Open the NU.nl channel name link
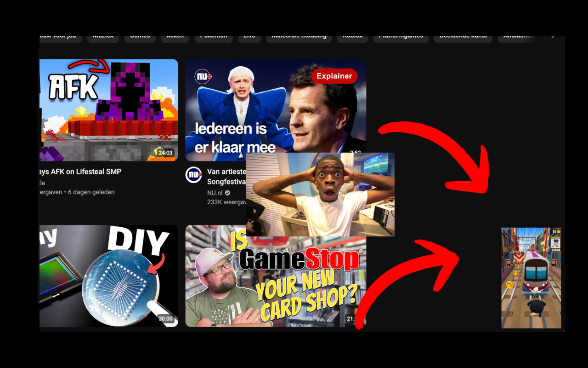Image resolution: width=588 pixels, height=368 pixels. (215, 193)
